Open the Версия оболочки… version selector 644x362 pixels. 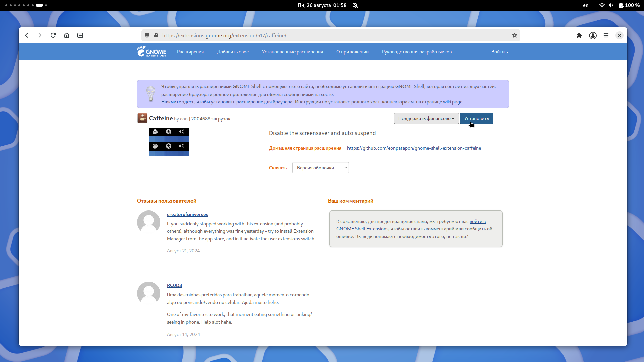click(x=321, y=168)
